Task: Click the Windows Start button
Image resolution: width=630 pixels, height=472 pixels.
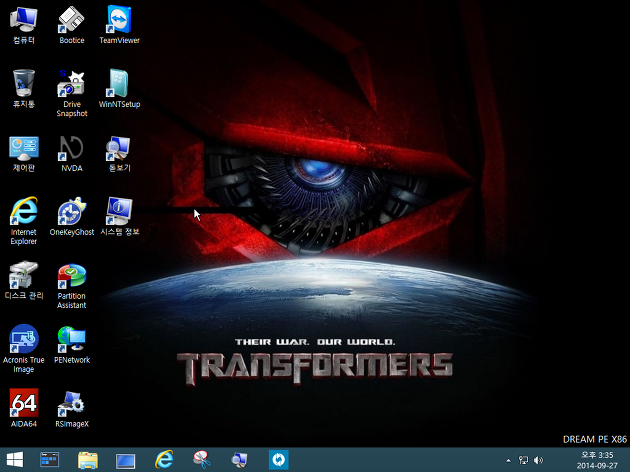Action: tap(15, 460)
